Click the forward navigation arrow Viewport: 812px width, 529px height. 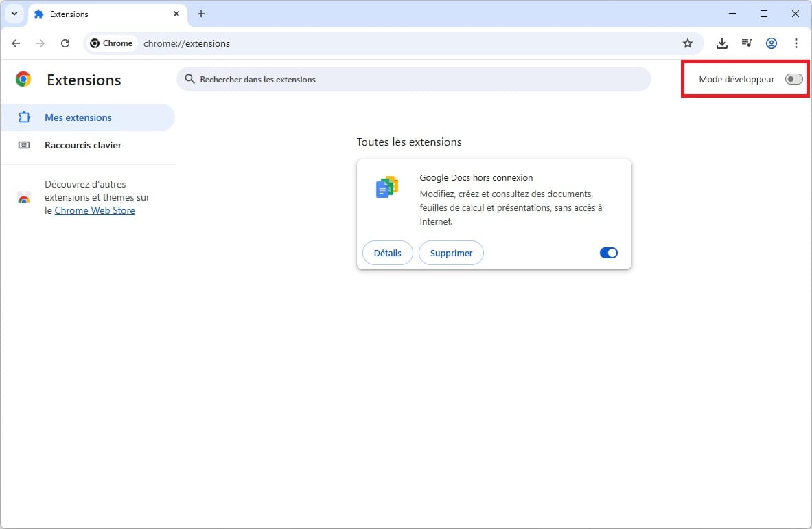pos(40,43)
